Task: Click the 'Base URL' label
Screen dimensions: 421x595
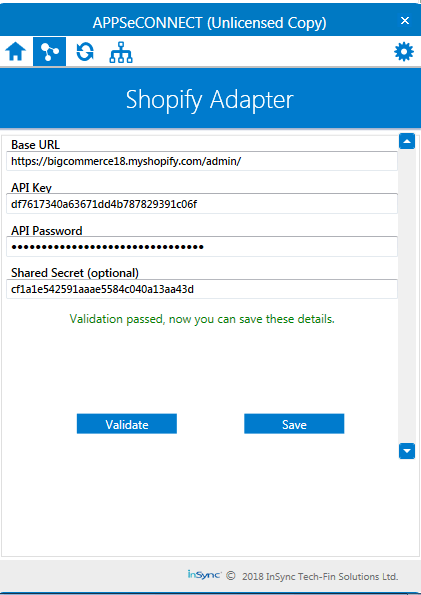Action: pyautogui.click(x=35, y=145)
